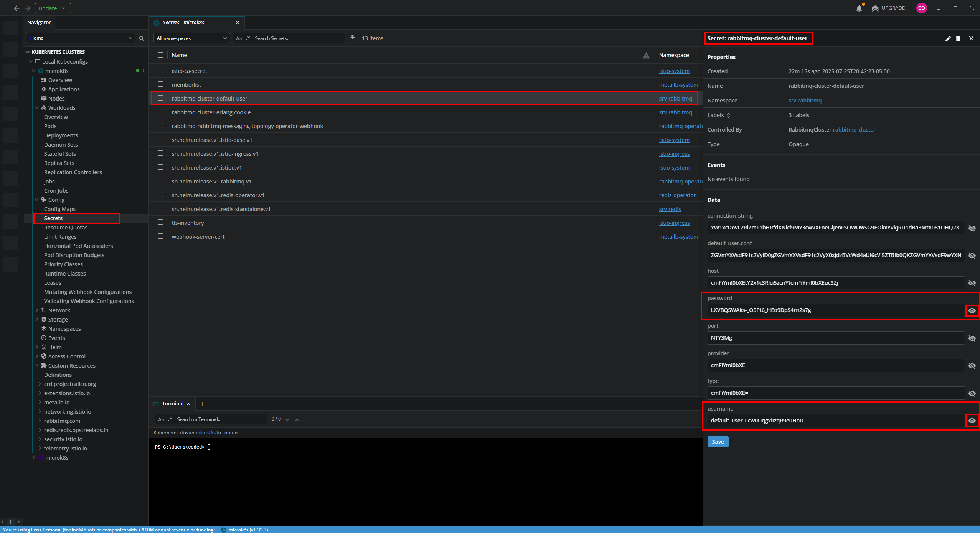
Task: Open the Home navigator dropdown
Action: 81,38
